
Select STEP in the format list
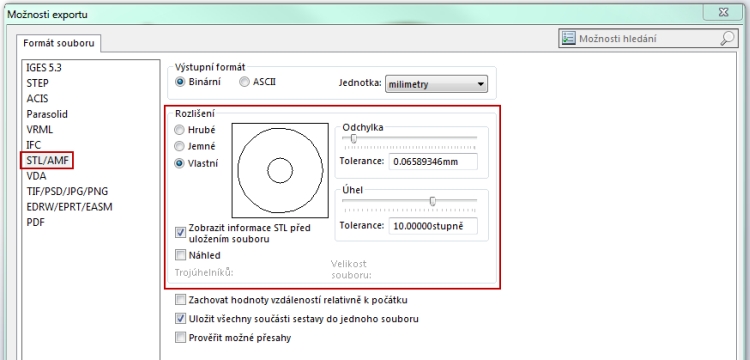point(37,83)
